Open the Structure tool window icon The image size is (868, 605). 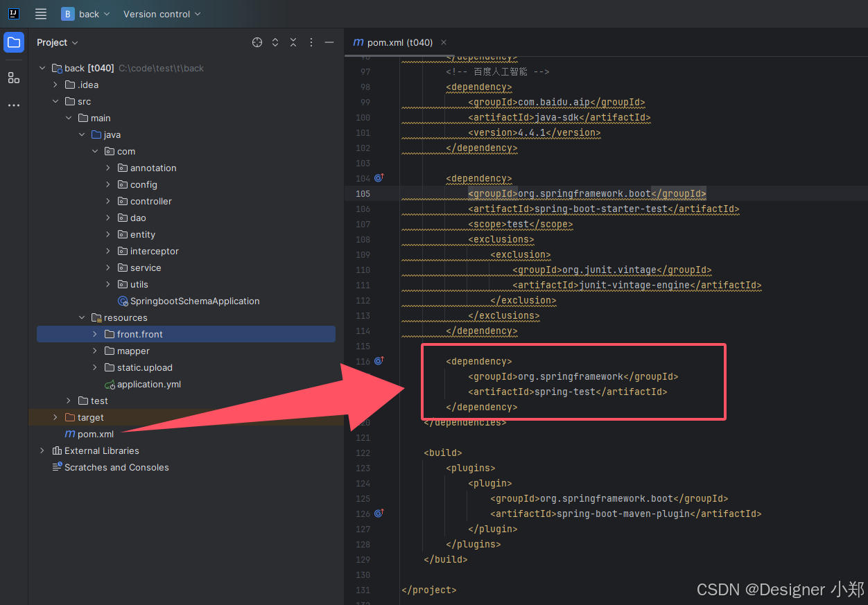[x=14, y=78]
